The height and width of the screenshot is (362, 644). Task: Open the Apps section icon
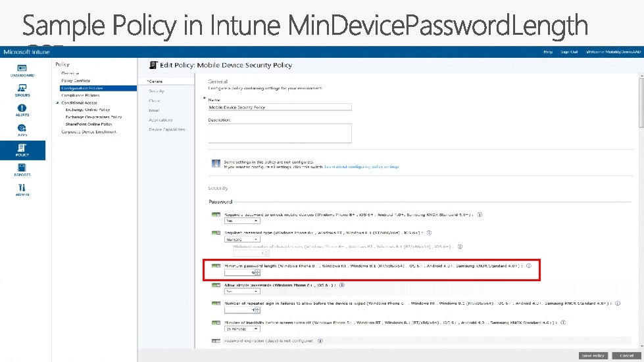pos(22,128)
